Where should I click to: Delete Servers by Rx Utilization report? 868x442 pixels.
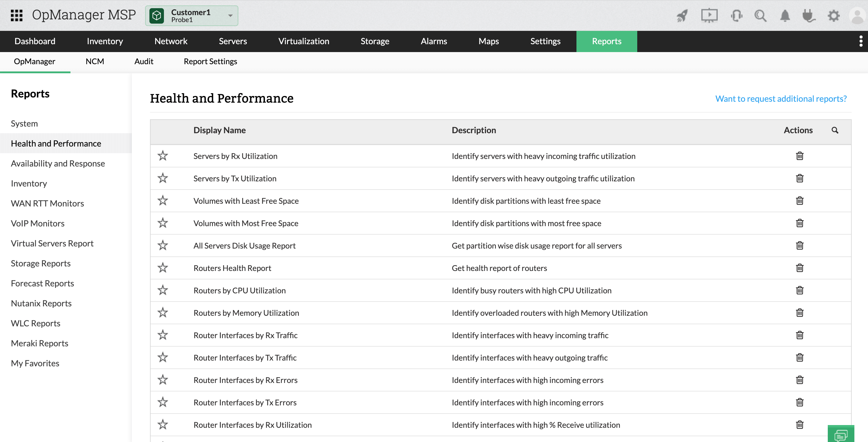coord(800,156)
